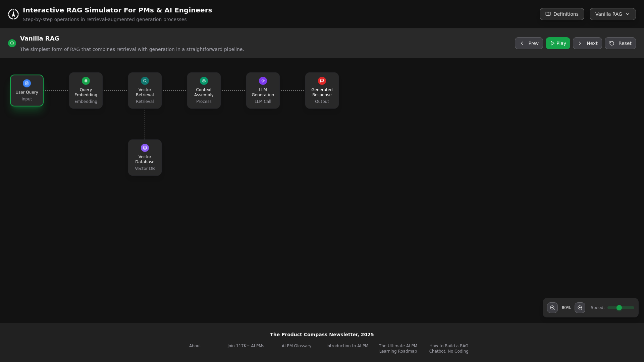Open the AI PM Glossary link
Viewport: 644px width, 362px height.
coord(296,346)
